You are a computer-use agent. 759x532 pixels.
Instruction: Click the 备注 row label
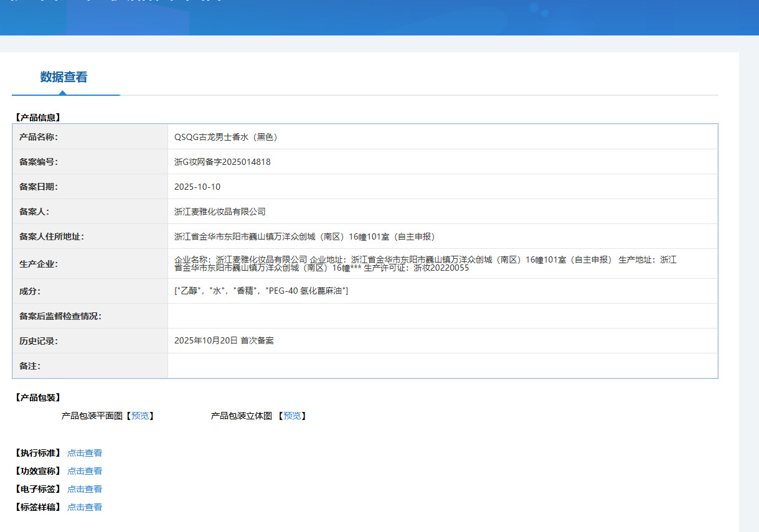click(30, 366)
